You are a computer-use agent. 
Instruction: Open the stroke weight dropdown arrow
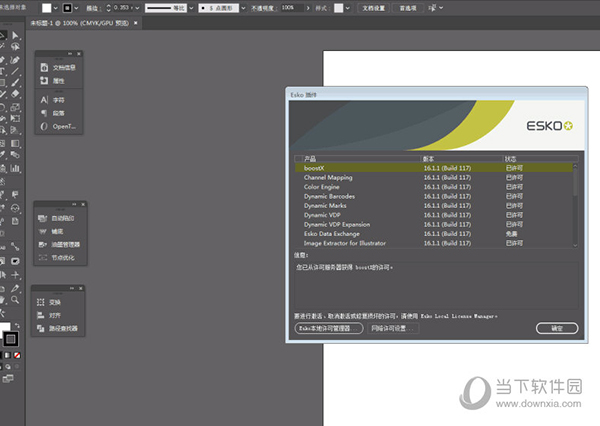point(137,8)
